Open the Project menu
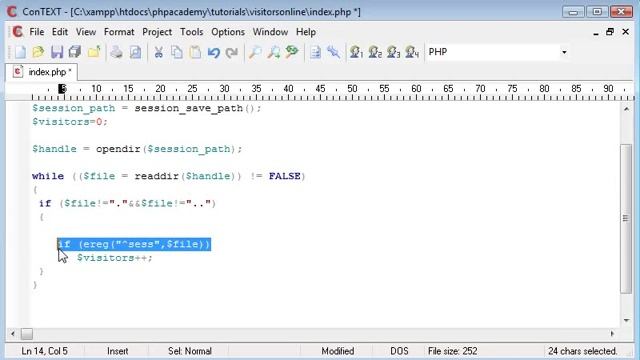 [157, 32]
